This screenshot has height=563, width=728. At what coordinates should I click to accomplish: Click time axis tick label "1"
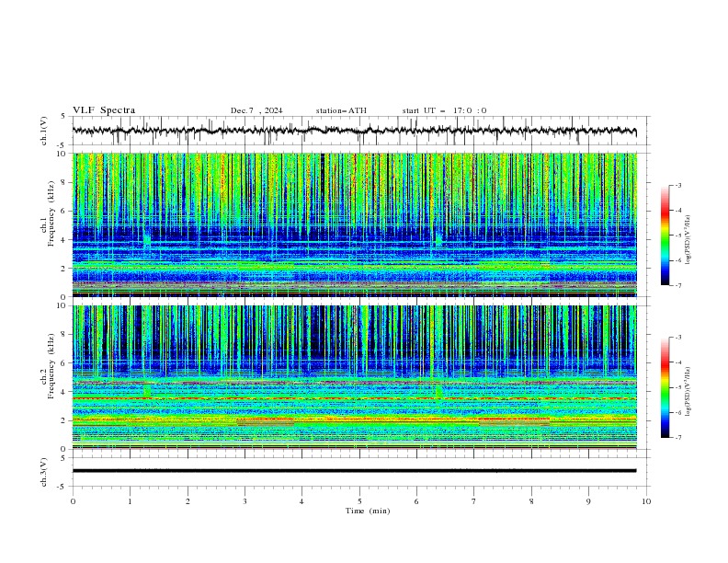click(131, 501)
